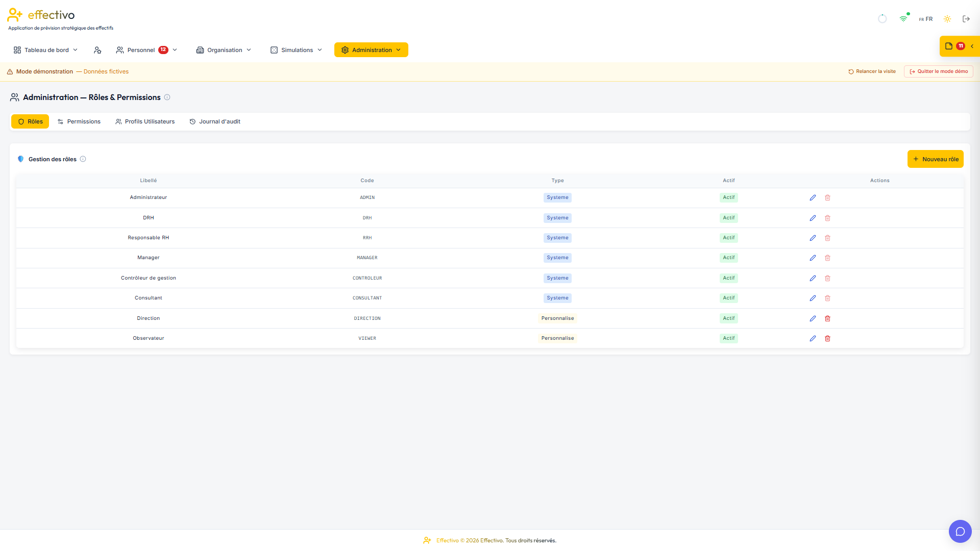Edit the Responsable RH role
Viewport: 980px width, 551px height.
tap(813, 238)
